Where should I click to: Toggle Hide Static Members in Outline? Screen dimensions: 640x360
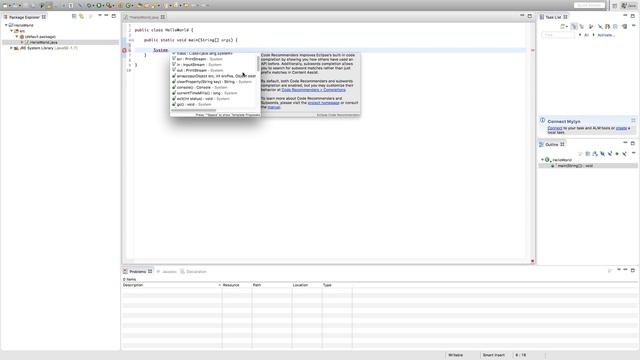point(610,153)
